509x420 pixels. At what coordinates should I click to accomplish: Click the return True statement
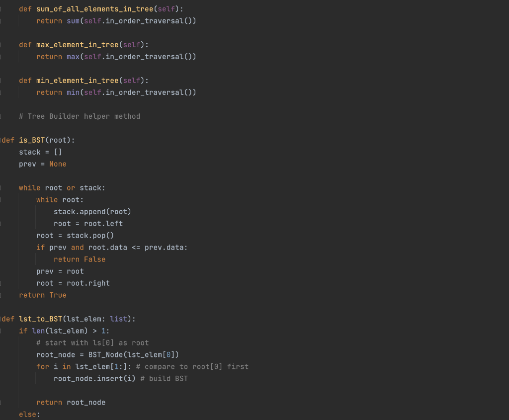[x=43, y=295]
